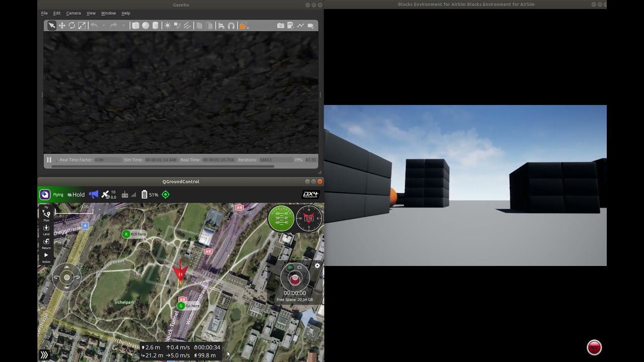Open the Hold flight mode selector
Image resolution: width=644 pixels, height=362 pixels.
click(76, 195)
